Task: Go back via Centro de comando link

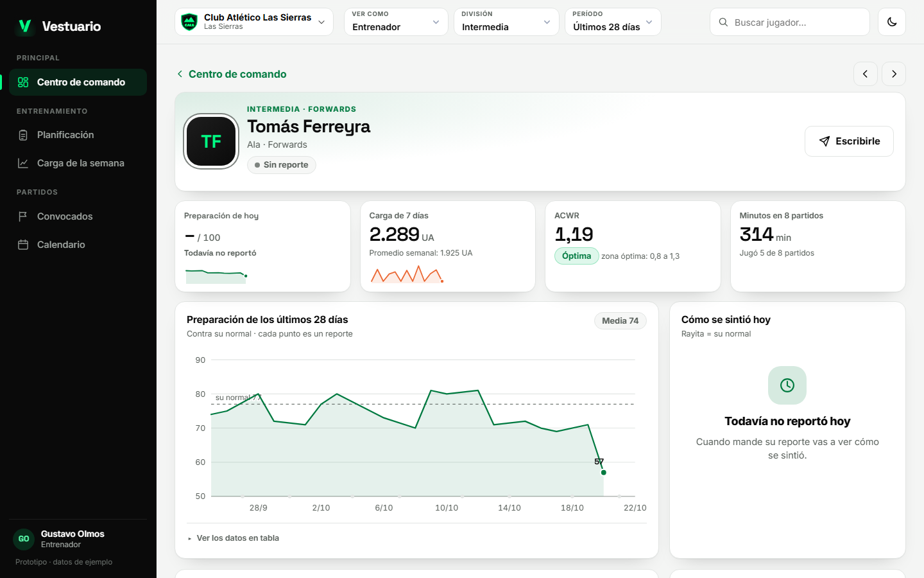Action: pos(232,74)
